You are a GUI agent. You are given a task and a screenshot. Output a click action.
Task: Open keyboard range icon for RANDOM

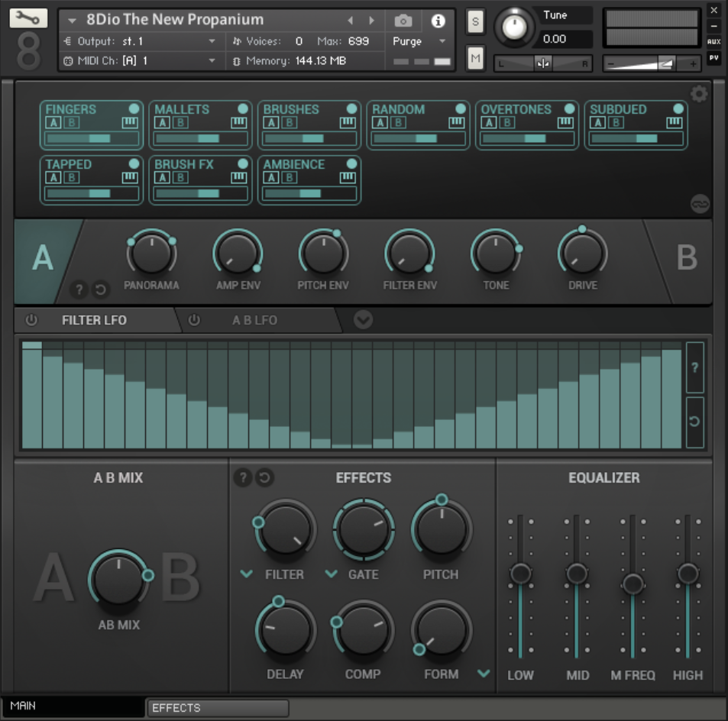(x=456, y=122)
